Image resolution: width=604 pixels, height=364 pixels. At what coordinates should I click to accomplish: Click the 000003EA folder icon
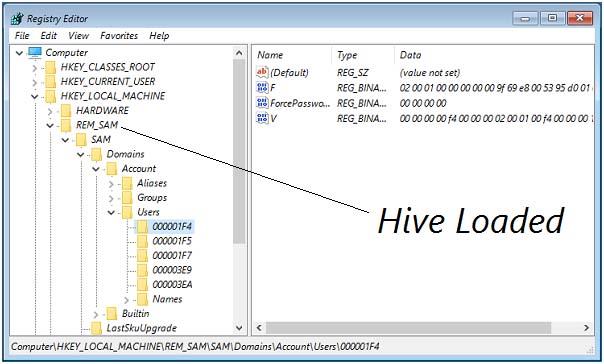click(x=142, y=285)
